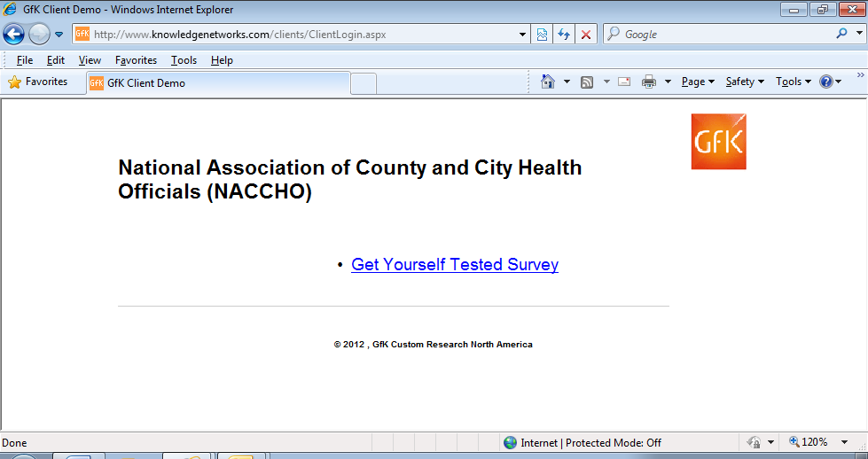Click the address bar URL field
868x459 pixels.
(301, 35)
